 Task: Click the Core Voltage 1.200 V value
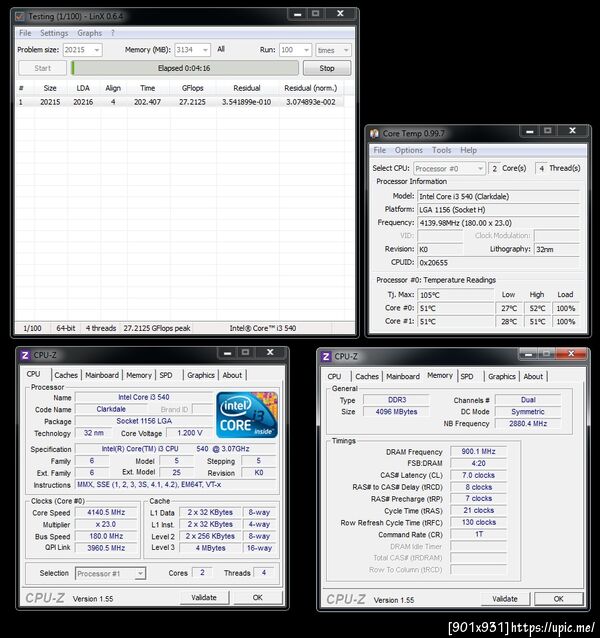point(190,433)
